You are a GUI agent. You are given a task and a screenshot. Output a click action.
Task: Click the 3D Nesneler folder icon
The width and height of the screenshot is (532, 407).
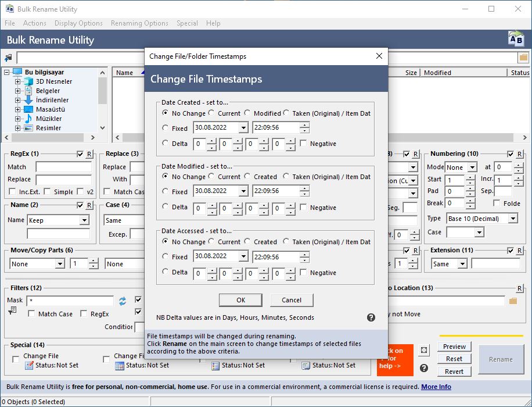[28, 81]
